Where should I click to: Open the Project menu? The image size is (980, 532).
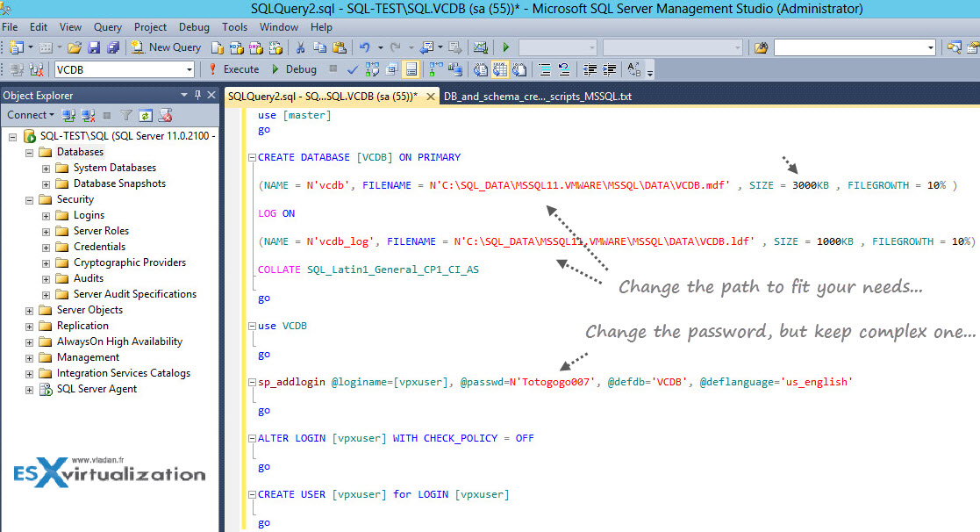tap(150, 27)
